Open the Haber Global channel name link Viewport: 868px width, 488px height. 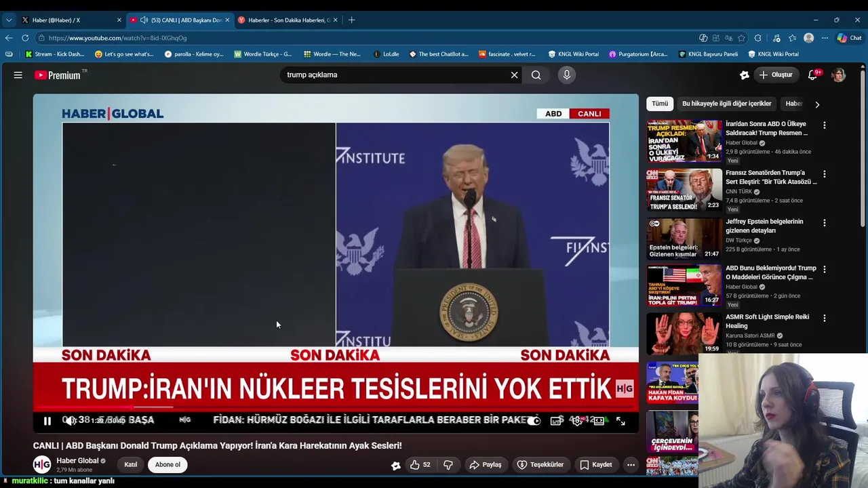pyautogui.click(x=77, y=461)
